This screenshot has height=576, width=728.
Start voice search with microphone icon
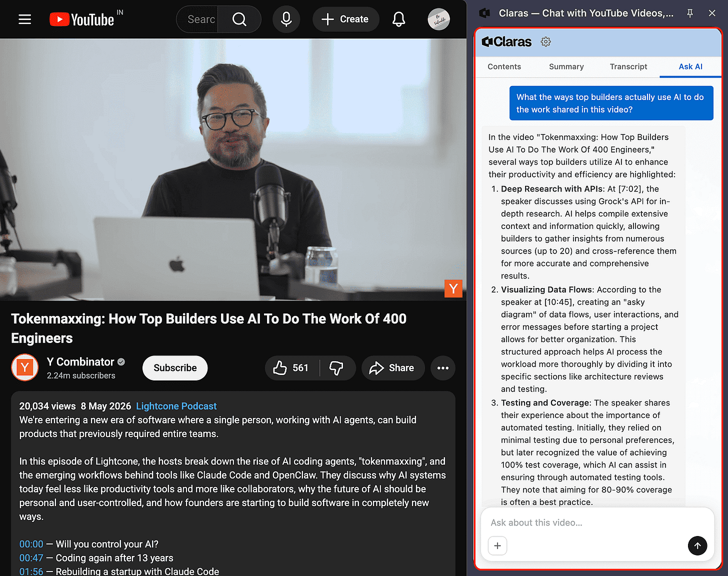(286, 19)
